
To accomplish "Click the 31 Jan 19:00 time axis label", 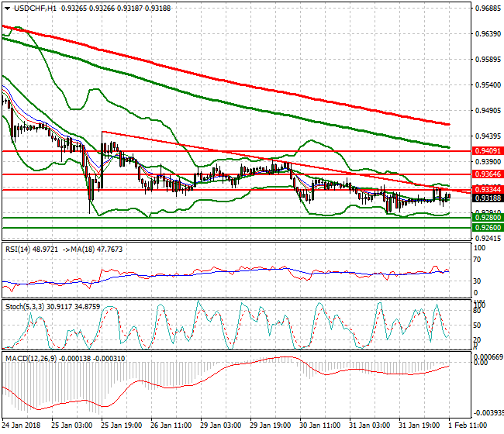I will pos(419,425).
